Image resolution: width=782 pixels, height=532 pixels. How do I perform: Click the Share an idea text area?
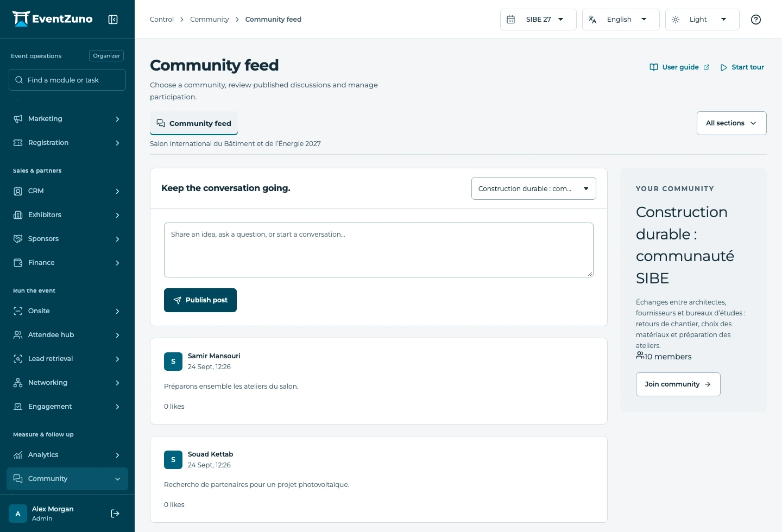(379, 250)
